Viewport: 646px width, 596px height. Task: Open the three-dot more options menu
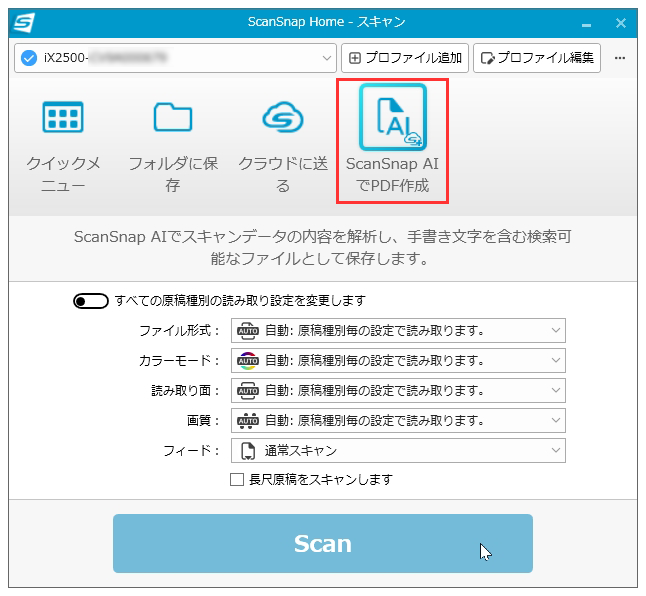click(620, 58)
